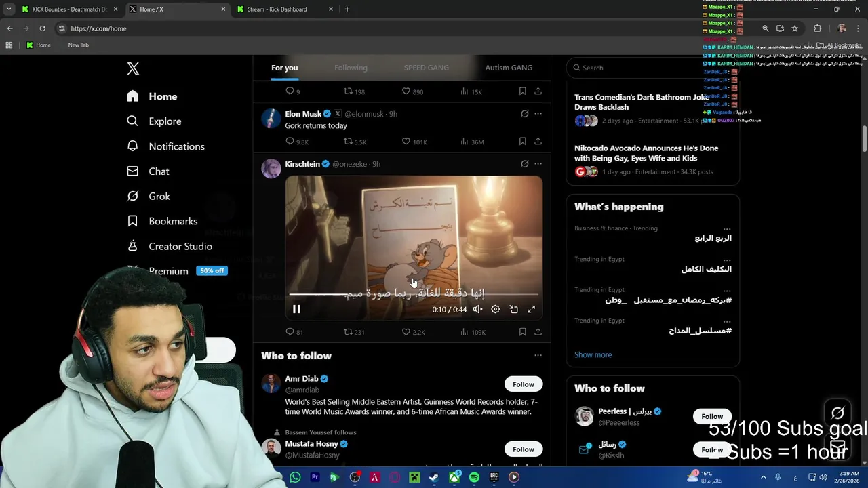This screenshot has height=488, width=868.
Task: Expand the video to fullscreen
Action: point(531,309)
